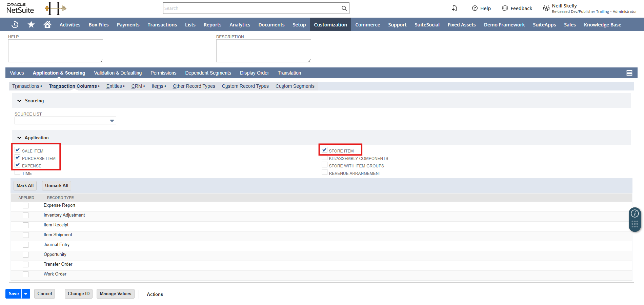Click into the DESCRIPTION text area
The height and width of the screenshot is (305, 644).
(x=263, y=51)
